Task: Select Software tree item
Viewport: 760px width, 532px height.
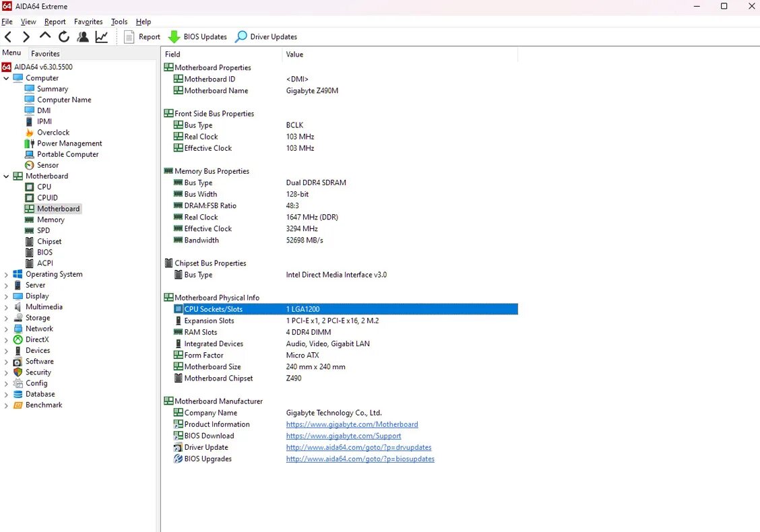Action: tap(40, 362)
